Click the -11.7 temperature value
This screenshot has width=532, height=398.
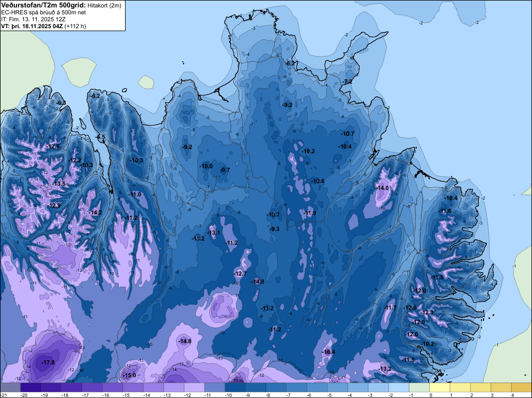coord(390,308)
